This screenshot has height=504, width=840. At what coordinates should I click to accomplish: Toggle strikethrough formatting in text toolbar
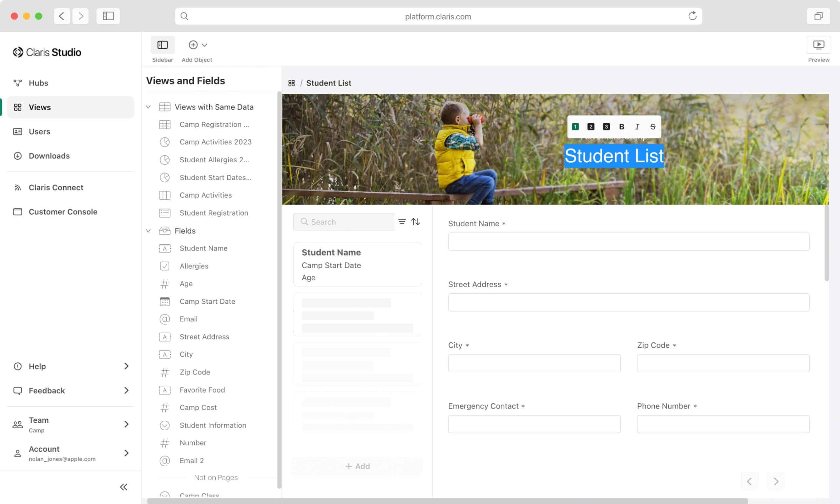tap(652, 127)
